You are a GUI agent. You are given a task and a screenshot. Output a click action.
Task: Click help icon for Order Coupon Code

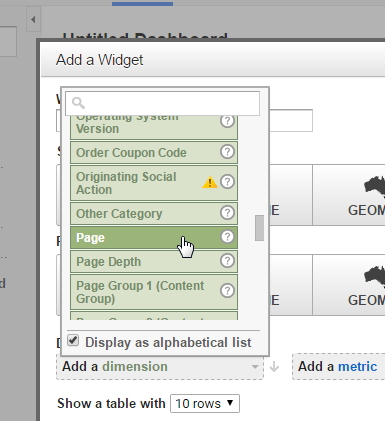227,152
